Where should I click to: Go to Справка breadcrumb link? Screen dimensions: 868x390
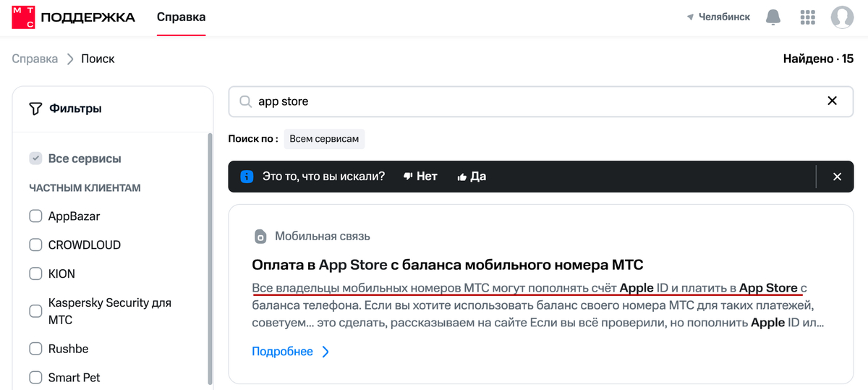coord(35,59)
